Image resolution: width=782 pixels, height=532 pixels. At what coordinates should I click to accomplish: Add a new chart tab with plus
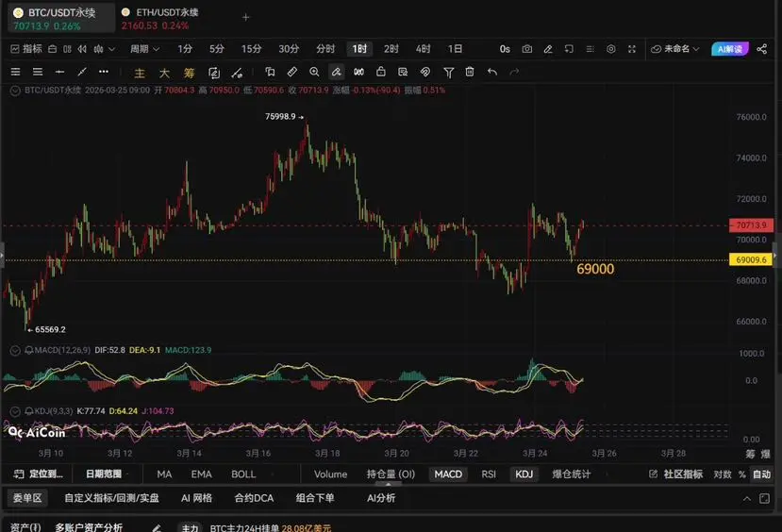[245, 18]
